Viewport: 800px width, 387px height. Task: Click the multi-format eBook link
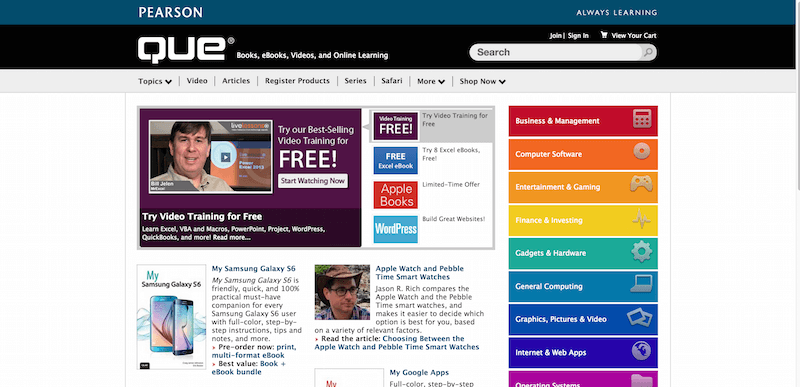[x=248, y=355]
